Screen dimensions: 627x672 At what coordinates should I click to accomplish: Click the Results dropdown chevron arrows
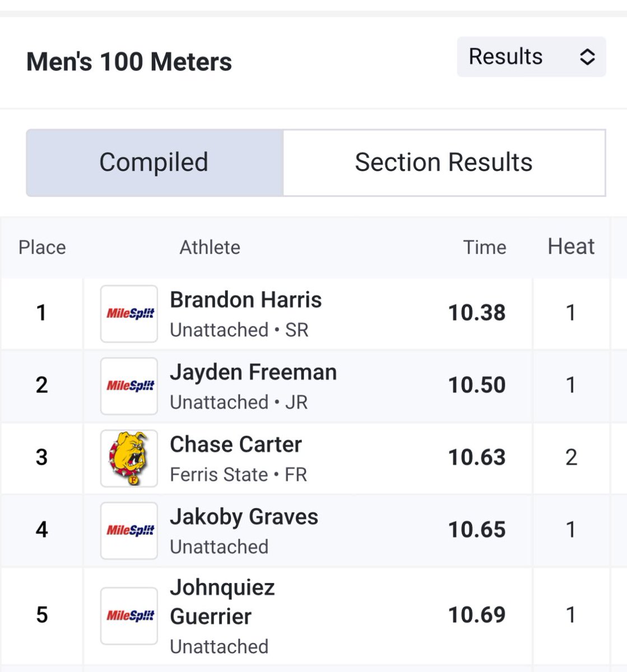pyautogui.click(x=587, y=57)
